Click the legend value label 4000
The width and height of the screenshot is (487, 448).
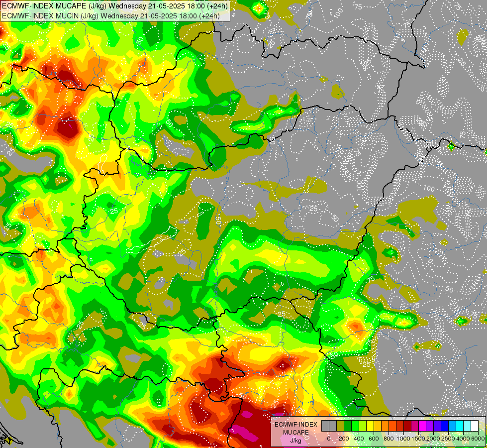[x=463, y=439]
